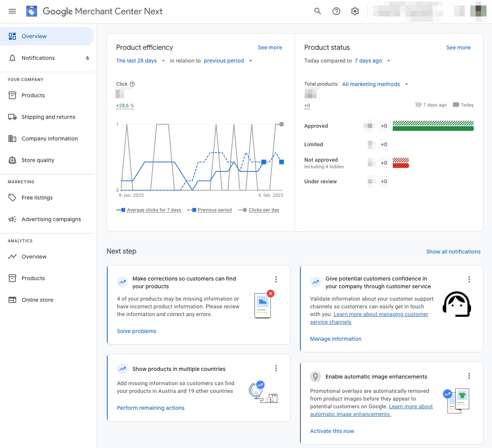The image size is (492, 448).
Task: Toggle Previous period legend entry
Action: [210, 210]
